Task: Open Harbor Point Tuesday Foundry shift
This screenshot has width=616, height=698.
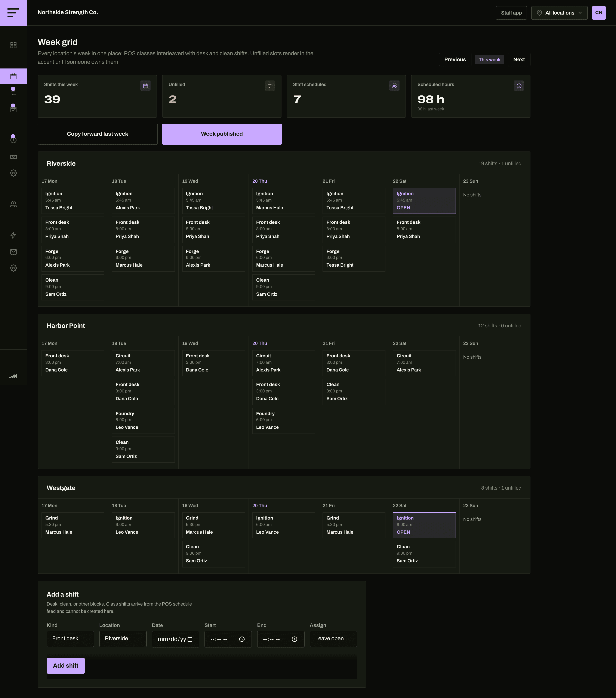Action: (x=143, y=421)
